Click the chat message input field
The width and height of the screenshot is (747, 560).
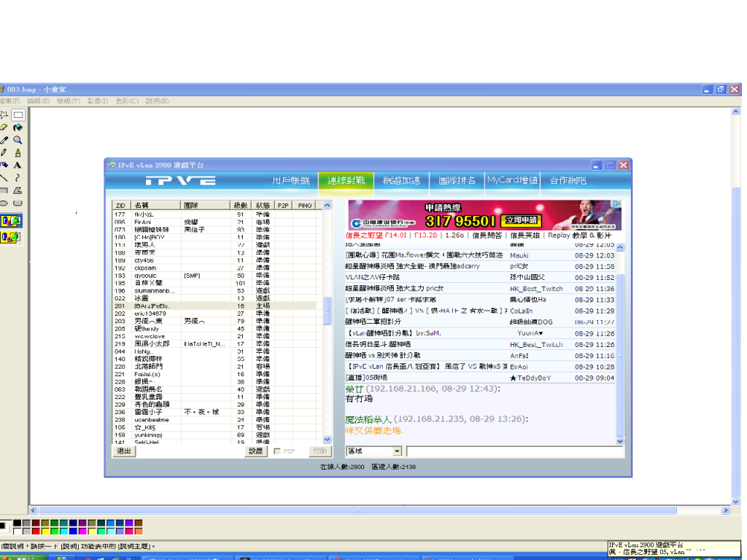[514, 451]
